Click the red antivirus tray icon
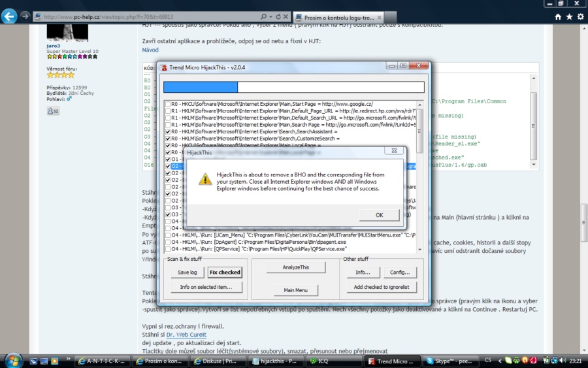Image resolution: width=588 pixels, height=368 pixels. tap(533, 361)
